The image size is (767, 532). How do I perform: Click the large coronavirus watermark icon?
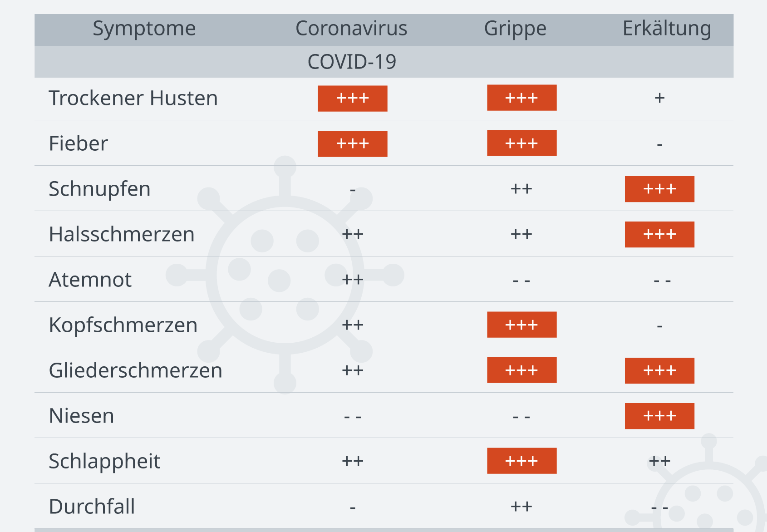point(285,275)
